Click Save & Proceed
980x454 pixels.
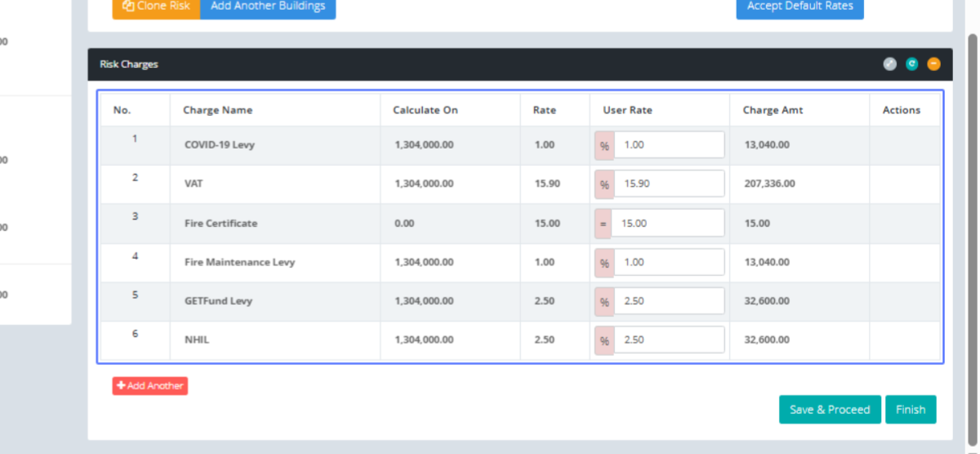coord(830,410)
